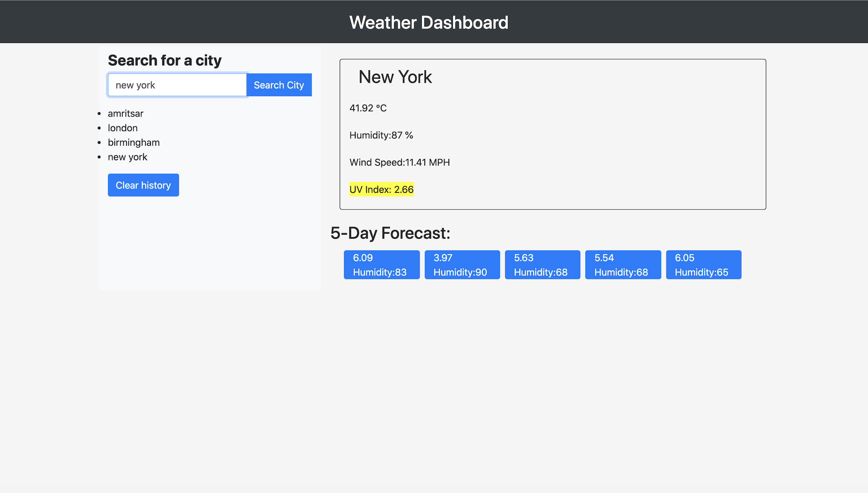Open forecast card showing 5.63
The height and width of the screenshot is (493, 868).
click(542, 265)
